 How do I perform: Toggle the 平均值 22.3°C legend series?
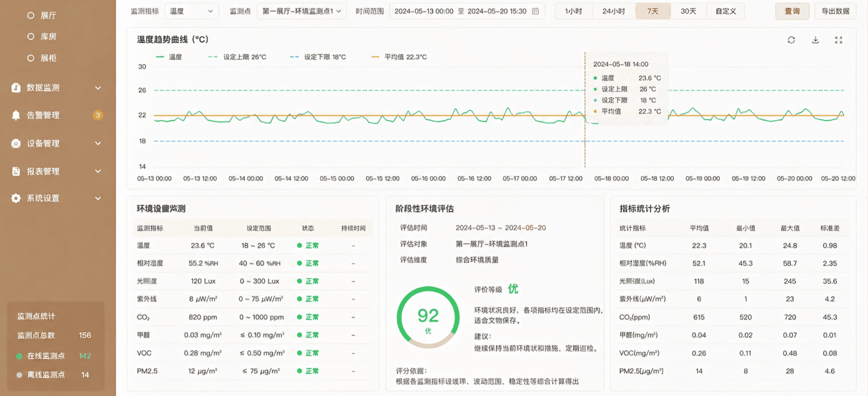pyautogui.click(x=399, y=57)
